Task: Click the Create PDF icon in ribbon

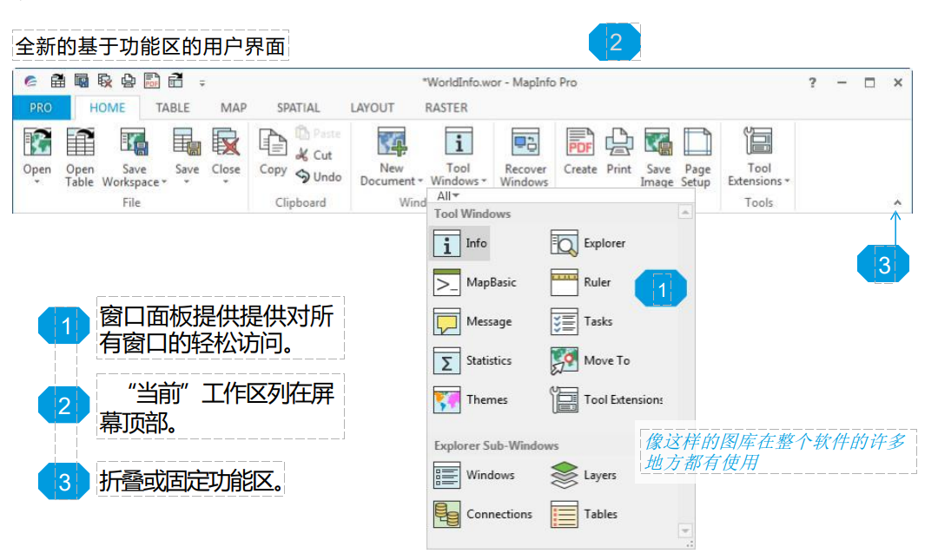Action: tap(580, 142)
